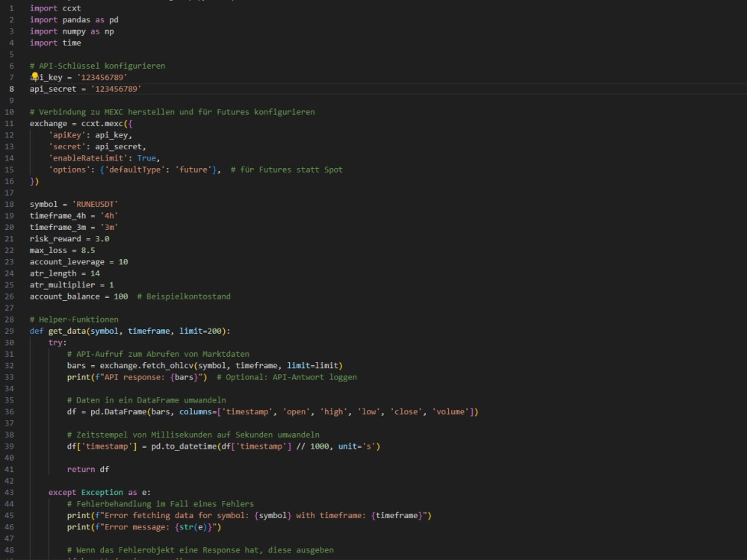Click the atr_multiplier variable name

pos(63,284)
